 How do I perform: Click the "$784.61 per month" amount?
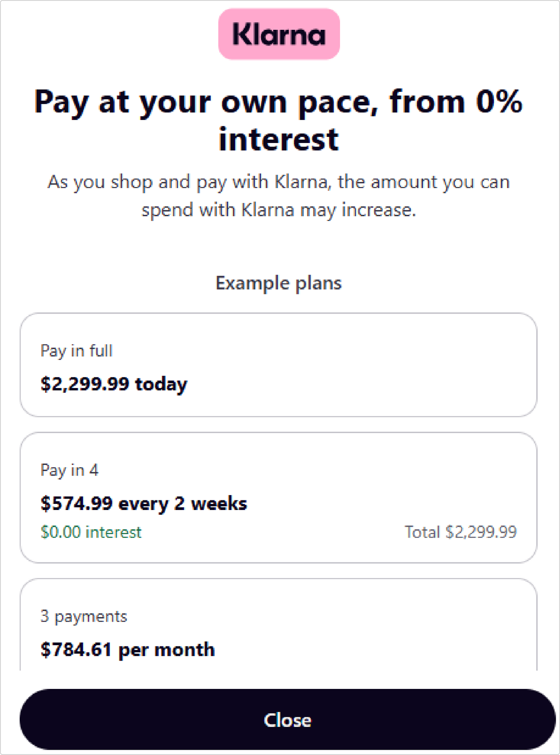coord(128,650)
